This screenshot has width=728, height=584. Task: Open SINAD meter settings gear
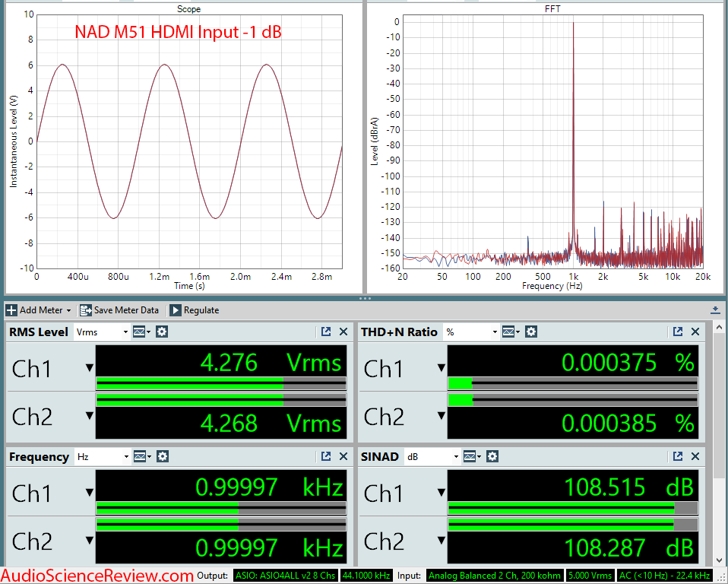[492, 457]
